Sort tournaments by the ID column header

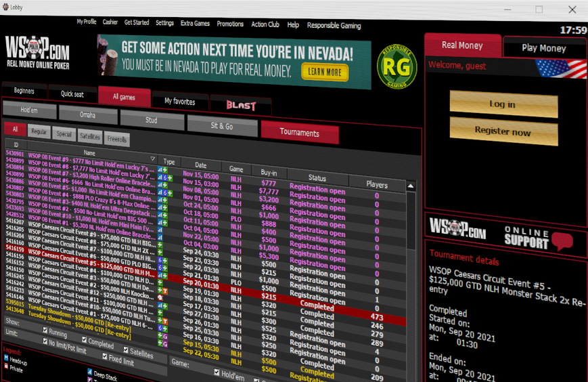[16, 144]
